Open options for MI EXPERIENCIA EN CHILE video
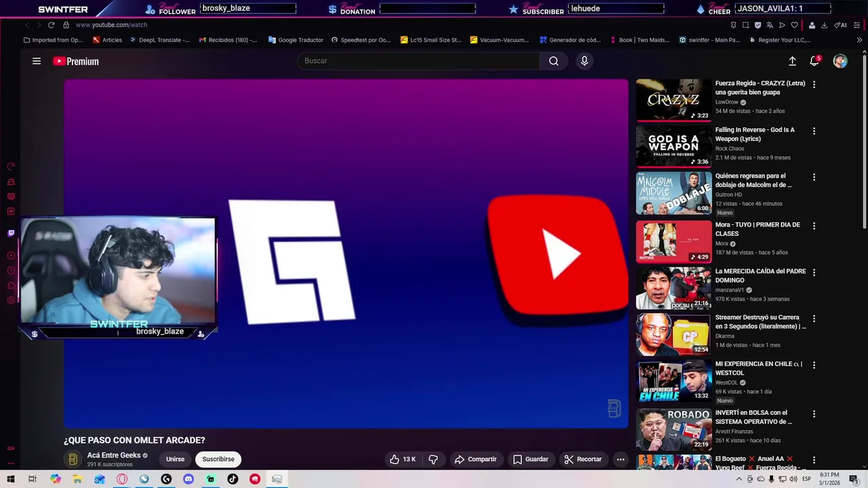 pyautogui.click(x=814, y=365)
